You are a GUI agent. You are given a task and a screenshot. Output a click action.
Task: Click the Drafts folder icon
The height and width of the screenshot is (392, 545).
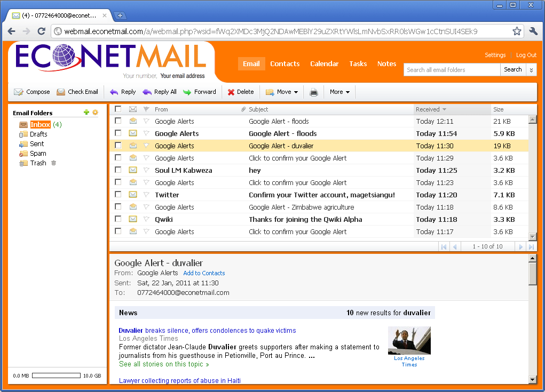pos(23,134)
